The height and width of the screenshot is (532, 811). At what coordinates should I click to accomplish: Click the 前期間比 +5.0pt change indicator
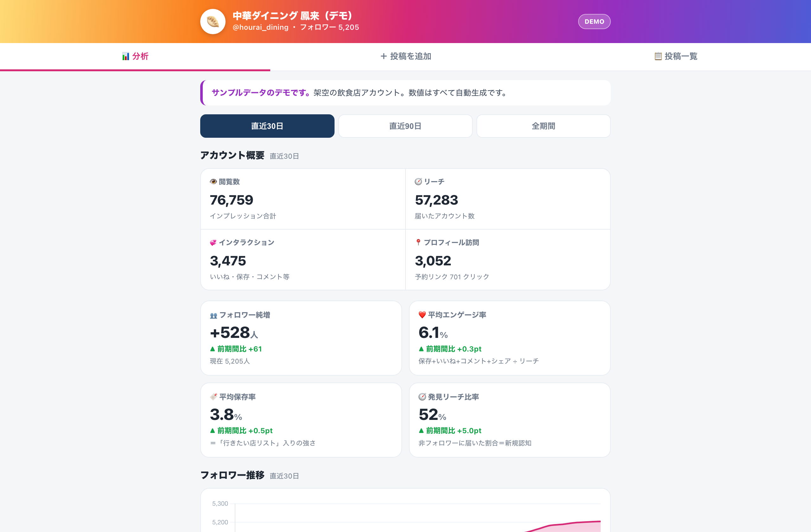450,430
